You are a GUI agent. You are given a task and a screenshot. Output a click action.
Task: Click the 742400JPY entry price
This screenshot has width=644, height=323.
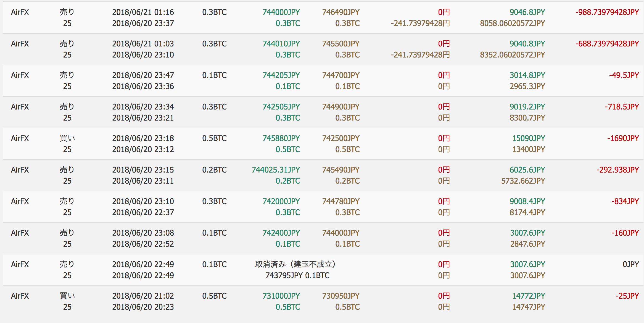click(x=281, y=233)
